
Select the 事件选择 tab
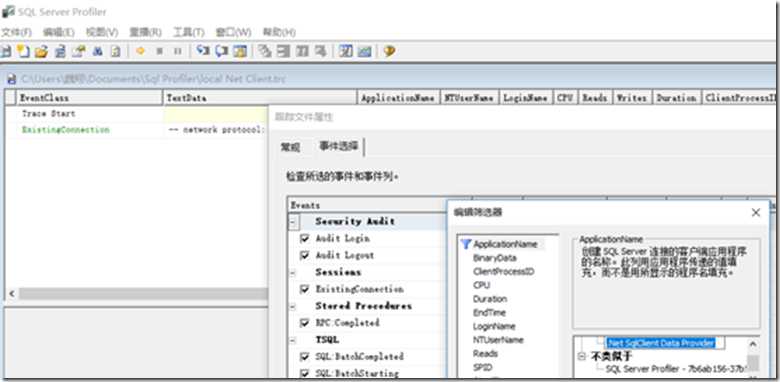click(338, 146)
